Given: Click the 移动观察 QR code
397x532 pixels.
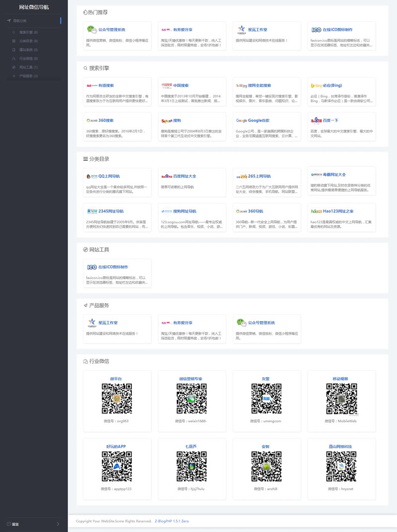Looking at the screenshot, I should [341, 399].
